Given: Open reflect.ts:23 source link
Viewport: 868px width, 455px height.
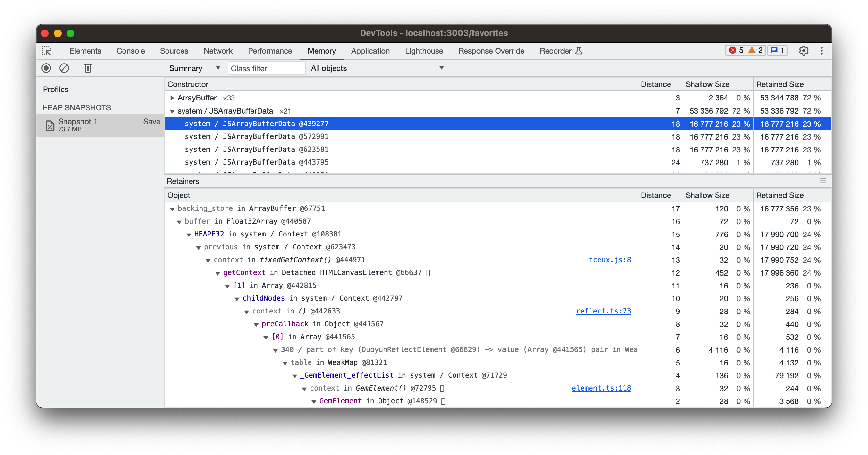Looking at the screenshot, I should coord(603,311).
